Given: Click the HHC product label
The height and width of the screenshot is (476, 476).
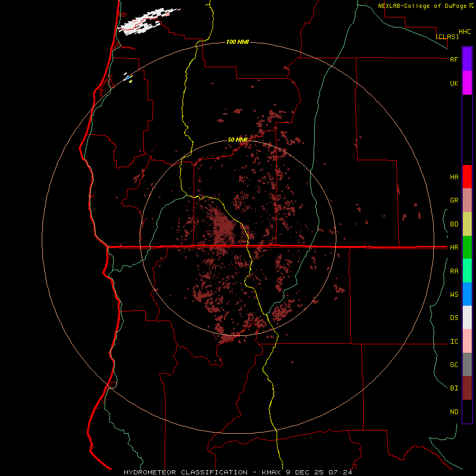Looking at the screenshot, I should pos(464,32).
